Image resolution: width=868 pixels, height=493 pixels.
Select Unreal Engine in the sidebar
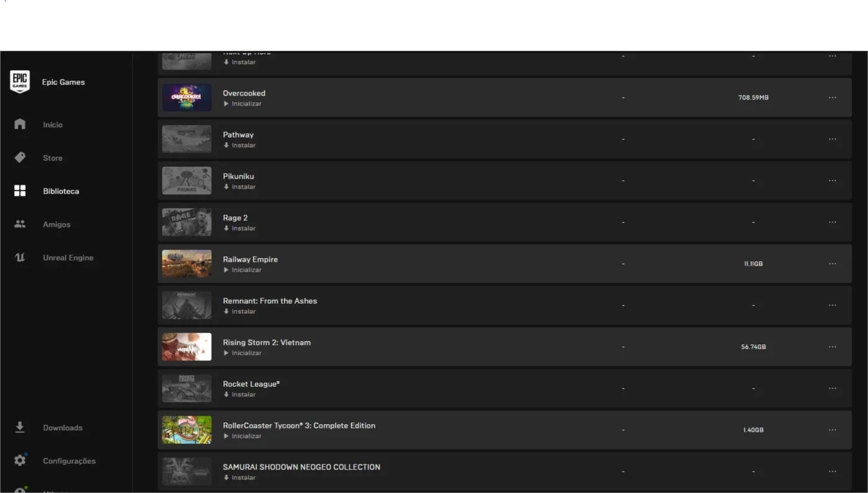(x=68, y=258)
